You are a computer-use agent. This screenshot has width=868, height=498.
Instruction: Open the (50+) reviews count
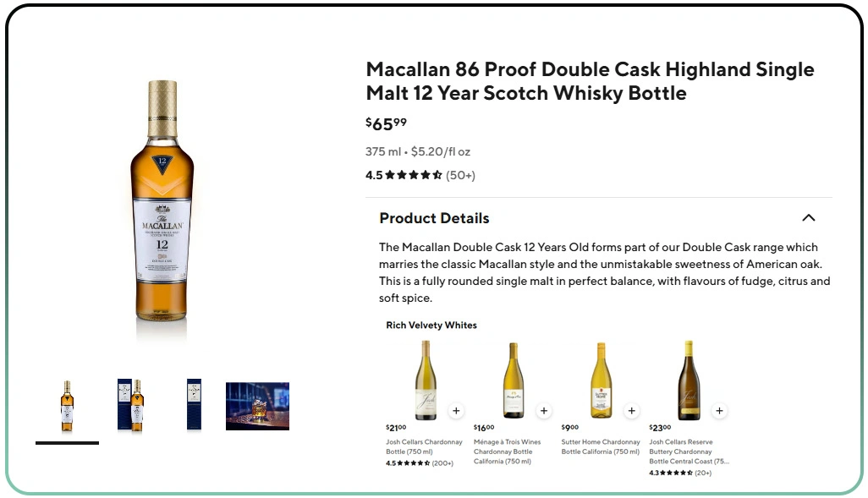461,176
